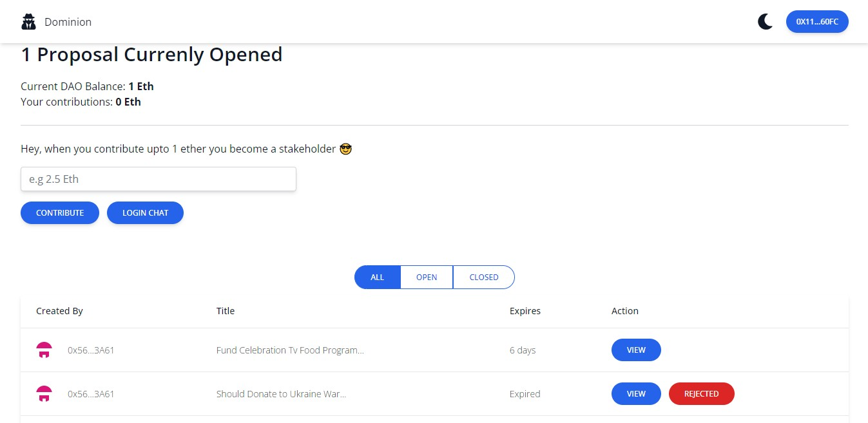Click avatar icon of Fund Celebration proposal
Image resolution: width=868 pixels, height=423 pixels.
click(44, 350)
